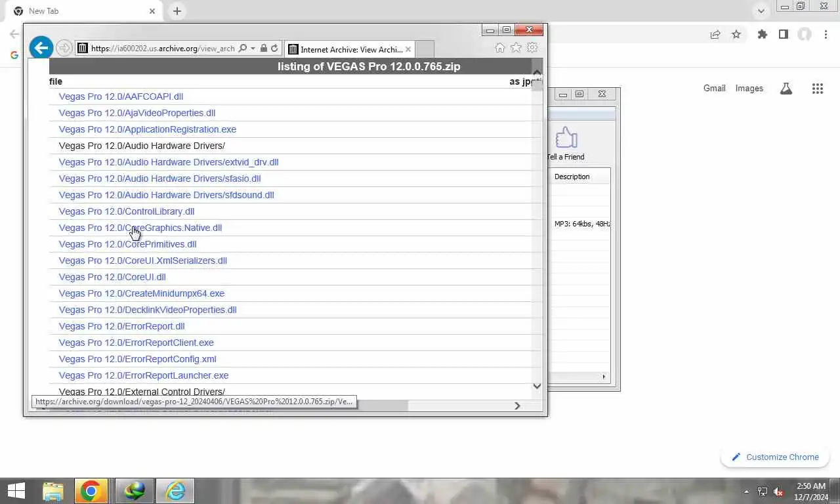Go back in Internet Explorer
This screenshot has height=504, width=840.
coord(41,47)
